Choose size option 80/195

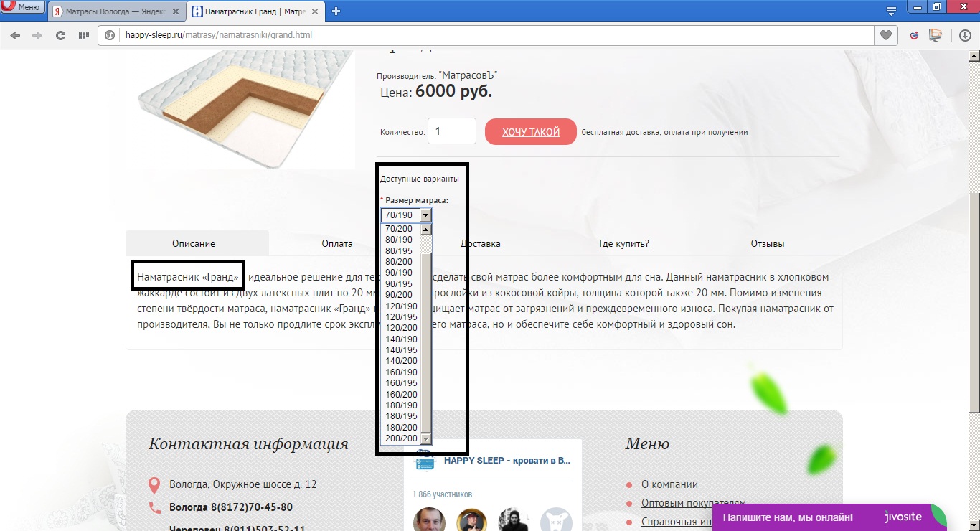[399, 251]
